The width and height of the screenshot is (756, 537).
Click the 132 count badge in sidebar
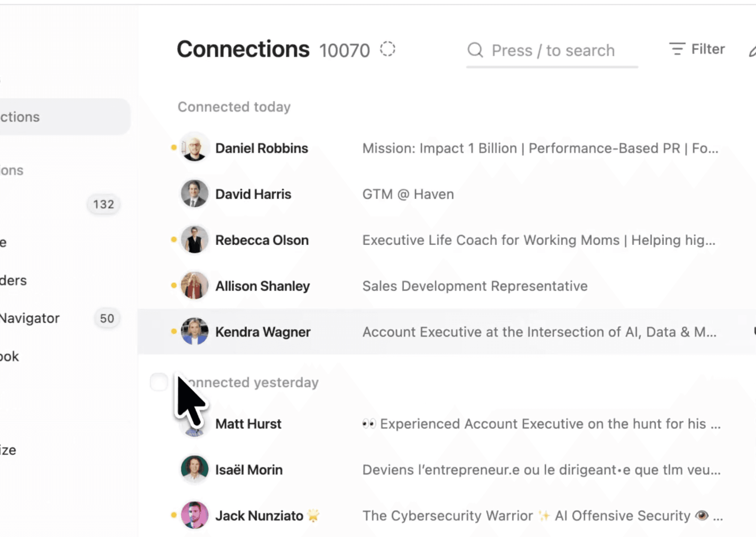[x=103, y=204]
